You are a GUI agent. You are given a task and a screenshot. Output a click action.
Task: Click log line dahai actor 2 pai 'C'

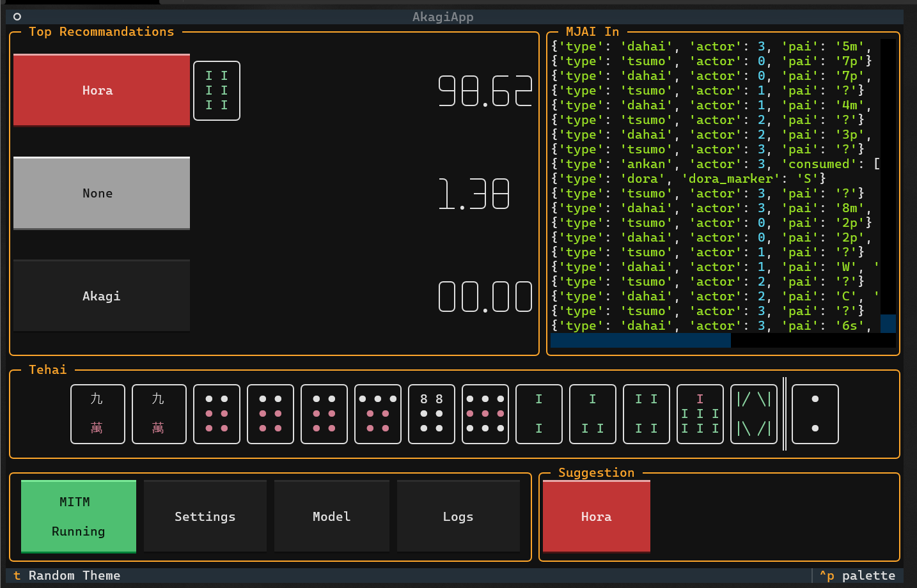716,296
